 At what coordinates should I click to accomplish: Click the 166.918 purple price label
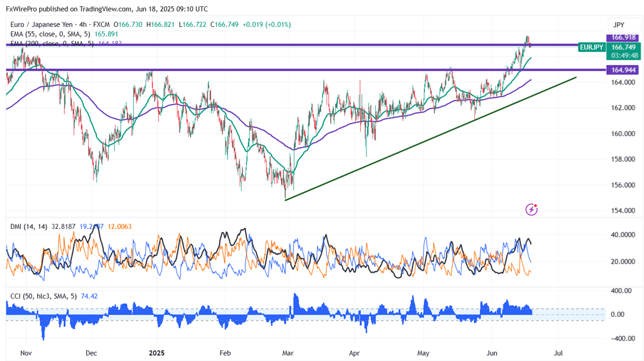(x=623, y=38)
